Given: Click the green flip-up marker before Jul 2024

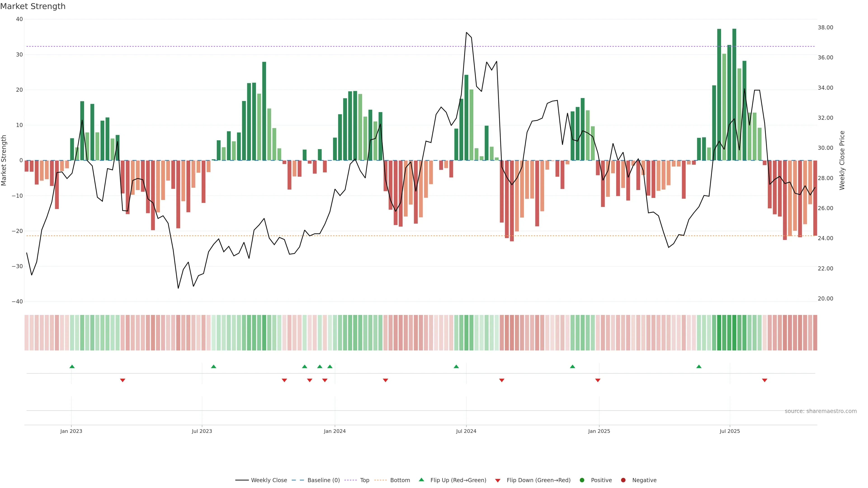Looking at the screenshot, I should [456, 366].
